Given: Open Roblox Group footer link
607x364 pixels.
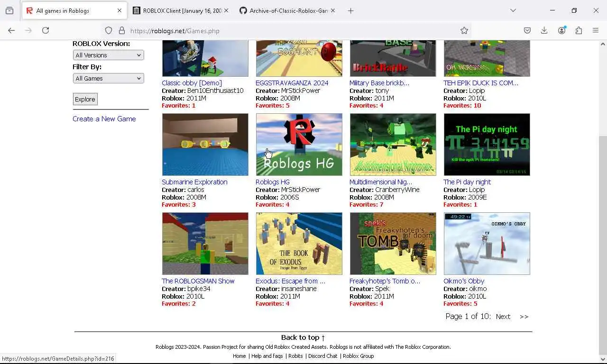Looking at the screenshot, I should coord(358,356).
